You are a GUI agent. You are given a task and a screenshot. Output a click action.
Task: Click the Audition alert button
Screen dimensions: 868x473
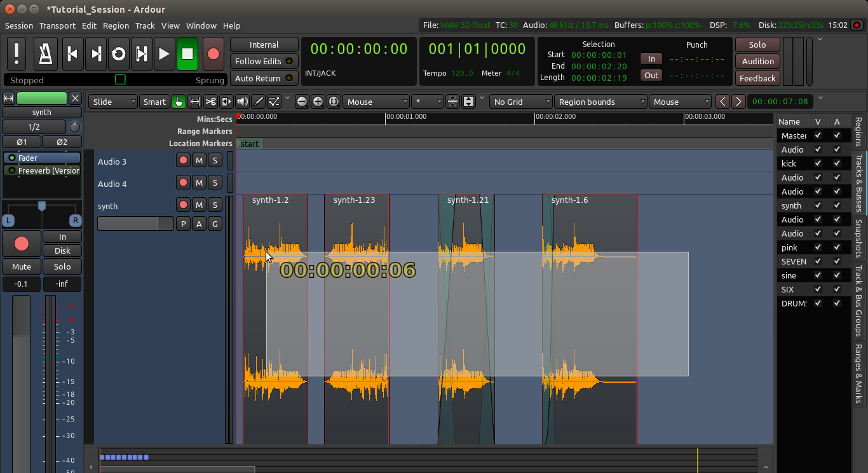coord(758,61)
